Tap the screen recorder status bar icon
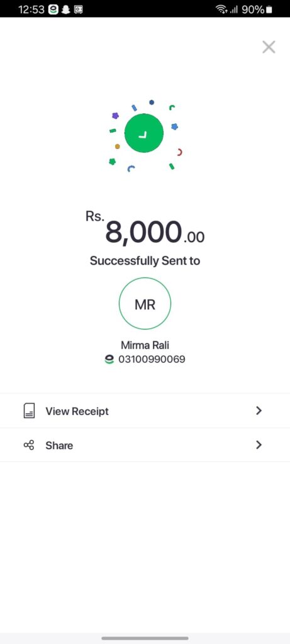 pyautogui.click(x=78, y=9)
